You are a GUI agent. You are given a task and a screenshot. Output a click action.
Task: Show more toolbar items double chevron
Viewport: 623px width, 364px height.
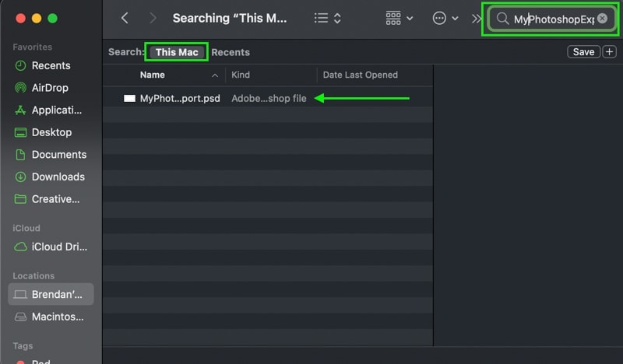tap(476, 18)
